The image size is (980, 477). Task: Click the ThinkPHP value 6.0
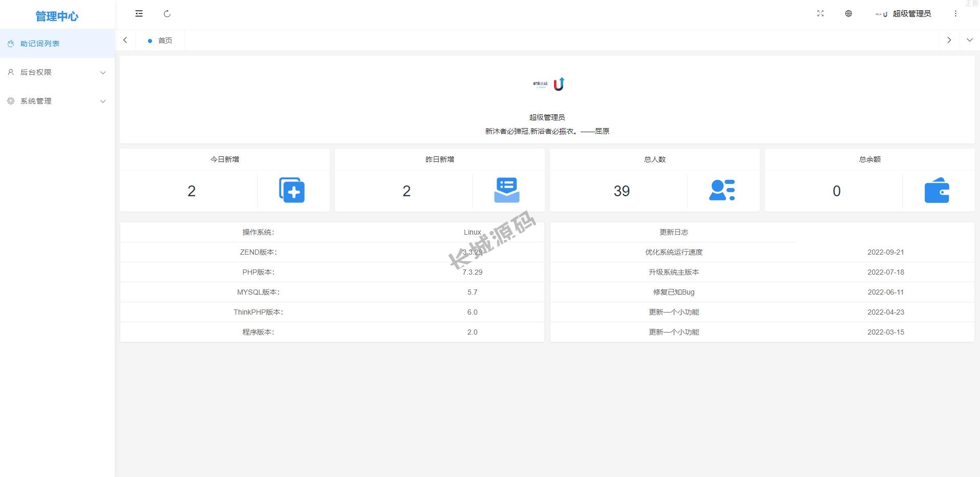(472, 312)
